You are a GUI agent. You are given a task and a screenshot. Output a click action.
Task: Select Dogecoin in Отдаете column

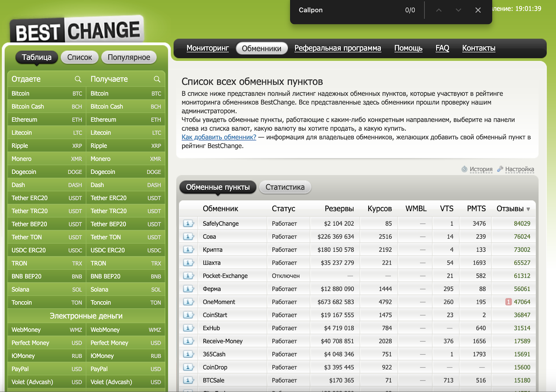coord(47,172)
